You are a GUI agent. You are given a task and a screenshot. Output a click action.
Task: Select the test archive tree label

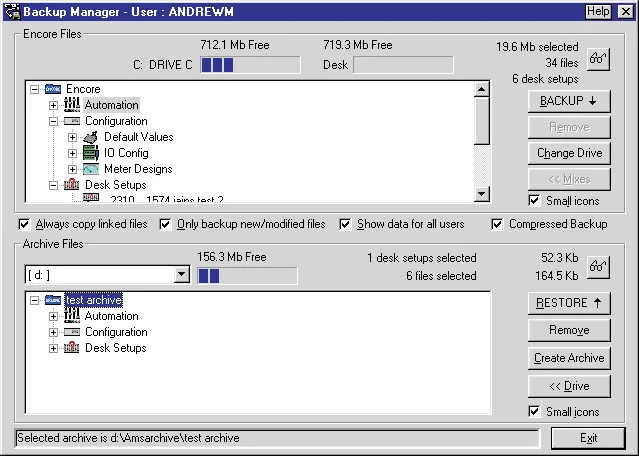pos(94,300)
